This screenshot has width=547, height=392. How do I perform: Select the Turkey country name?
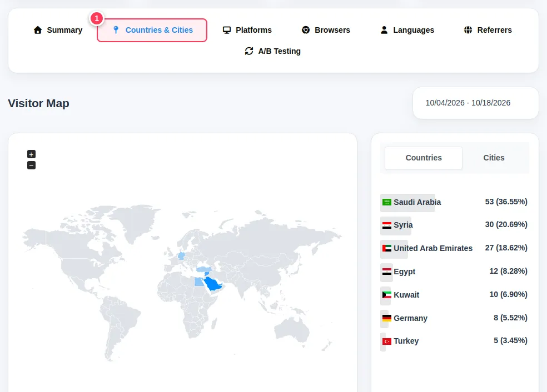coord(406,341)
